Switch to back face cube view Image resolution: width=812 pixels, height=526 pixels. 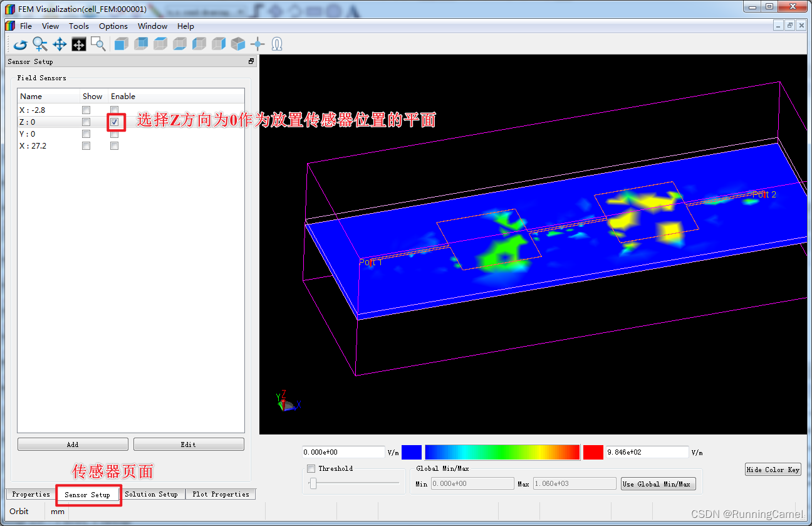tap(141, 44)
